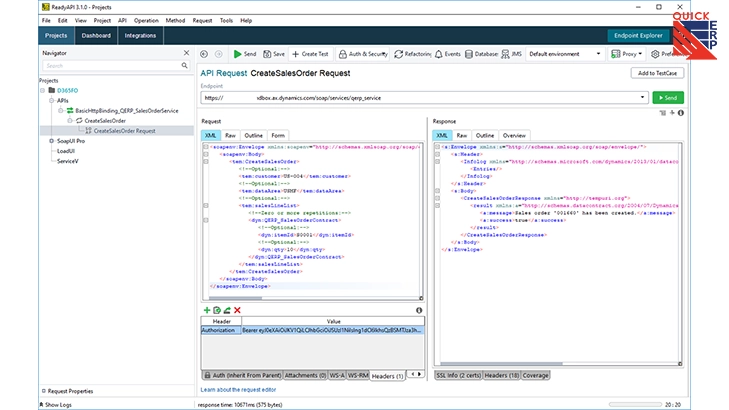Open the Tools menu
Screen dimensions: 729x410
point(226,20)
